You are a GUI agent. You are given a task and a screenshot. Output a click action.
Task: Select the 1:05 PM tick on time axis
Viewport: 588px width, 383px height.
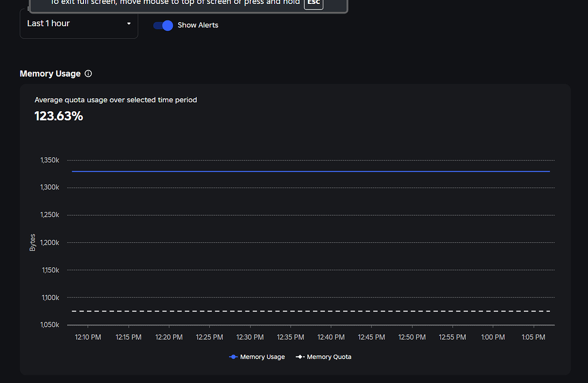point(533,337)
